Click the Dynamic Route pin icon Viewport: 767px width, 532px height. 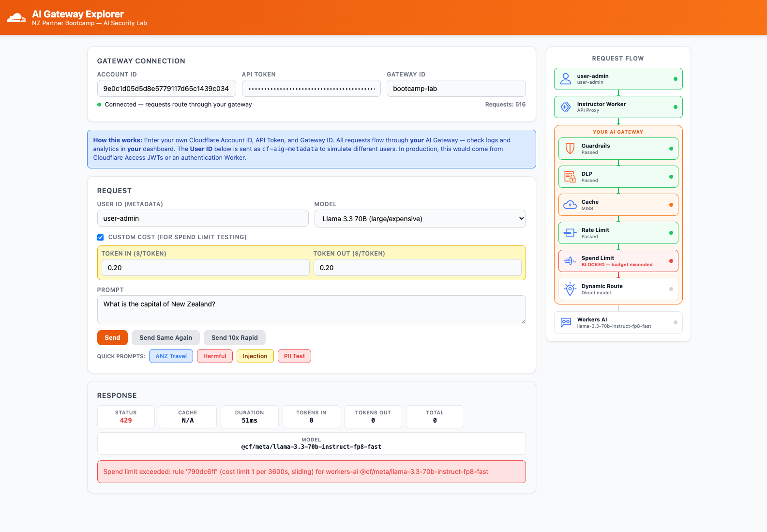click(570, 289)
